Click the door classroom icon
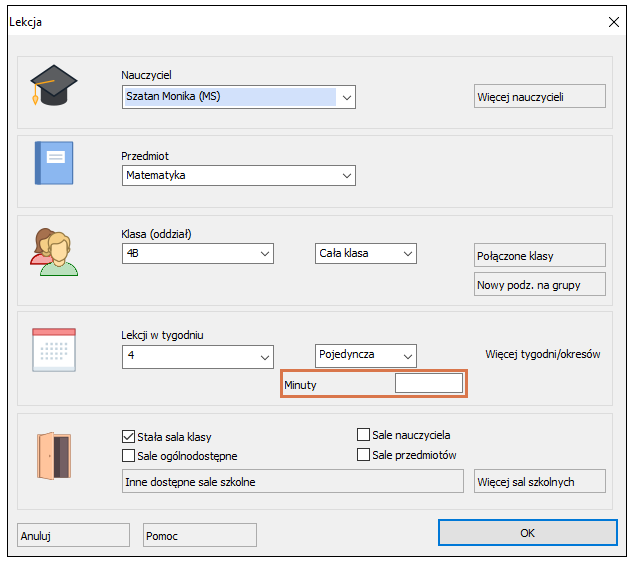The width and height of the screenshot is (635, 565). (52, 455)
